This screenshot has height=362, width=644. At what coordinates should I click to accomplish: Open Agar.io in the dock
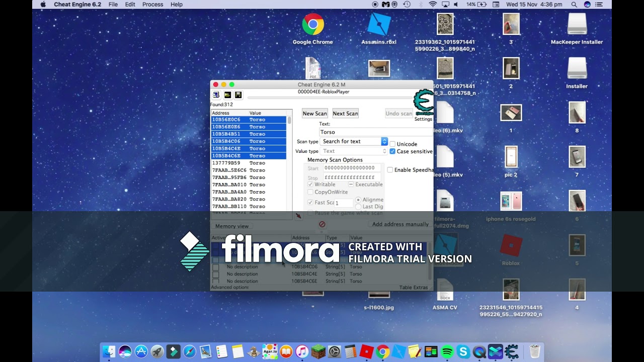[270, 351]
